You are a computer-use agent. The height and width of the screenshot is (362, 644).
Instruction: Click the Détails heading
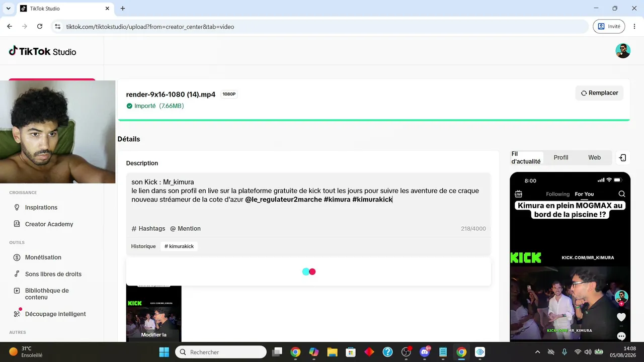pos(129,139)
